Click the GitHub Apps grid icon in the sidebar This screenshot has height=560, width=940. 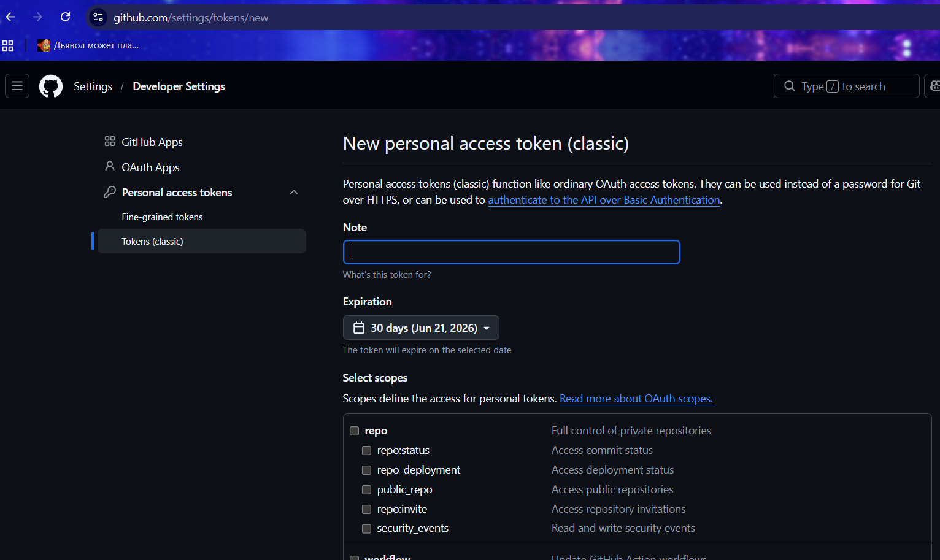[110, 142]
